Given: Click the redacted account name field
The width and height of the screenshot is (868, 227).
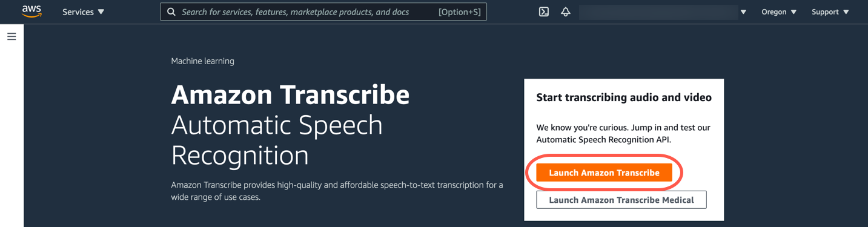Looking at the screenshot, I should (658, 12).
